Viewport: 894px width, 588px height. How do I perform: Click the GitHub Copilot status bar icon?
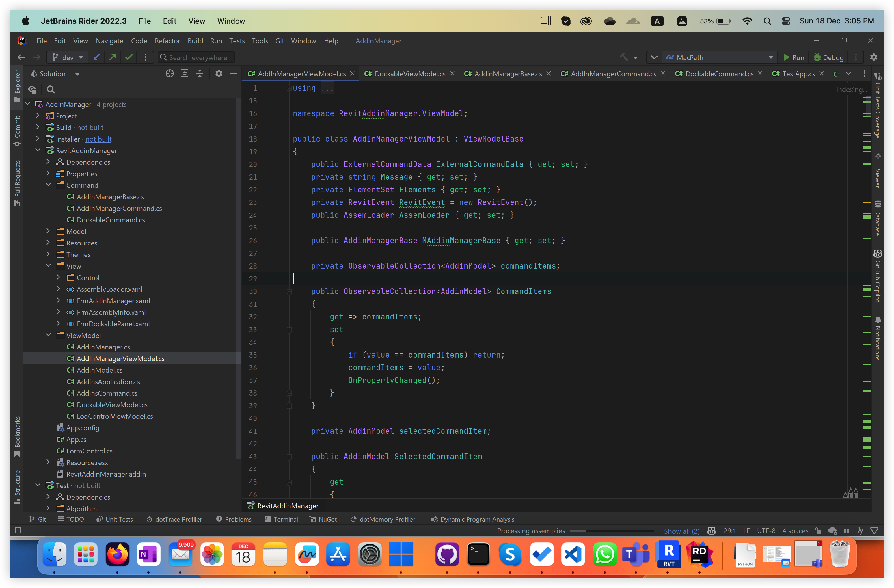click(x=711, y=531)
